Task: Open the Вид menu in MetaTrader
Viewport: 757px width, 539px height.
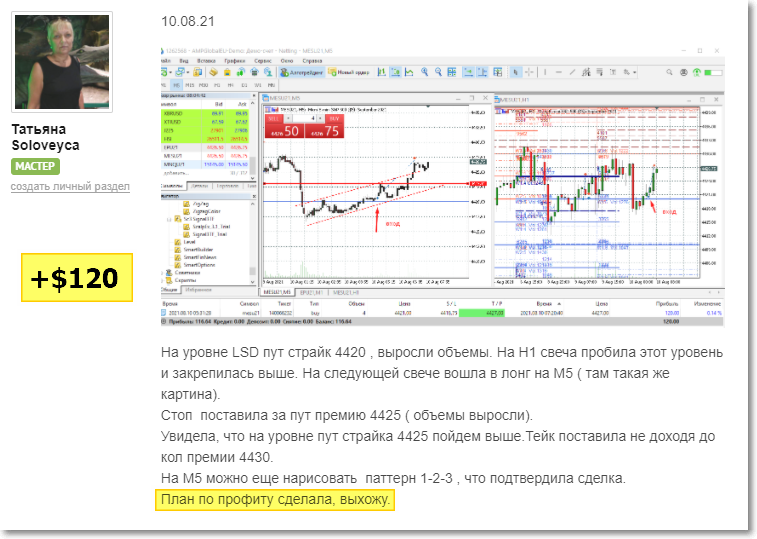Action: click(184, 61)
